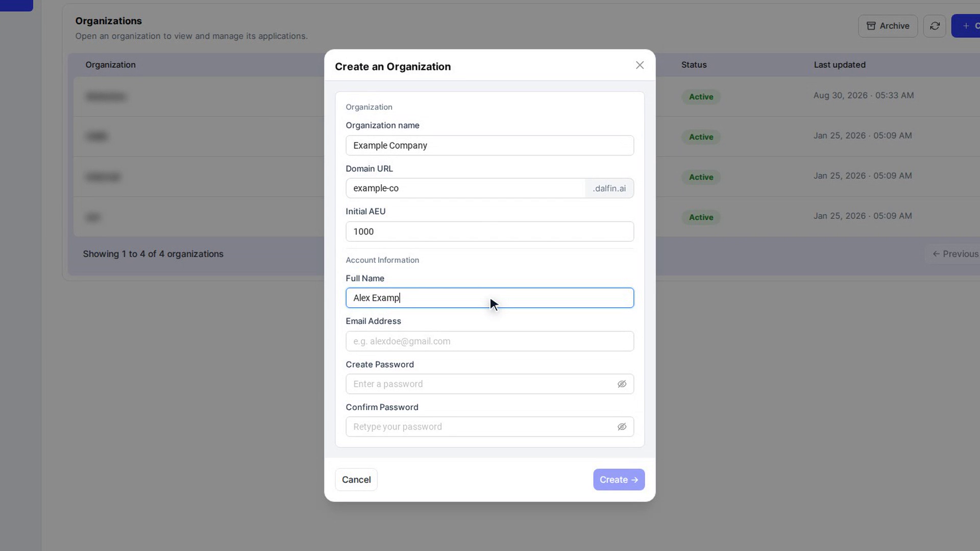Open the Archive button
Image resolution: width=980 pixels, height=551 pixels.
point(888,26)
